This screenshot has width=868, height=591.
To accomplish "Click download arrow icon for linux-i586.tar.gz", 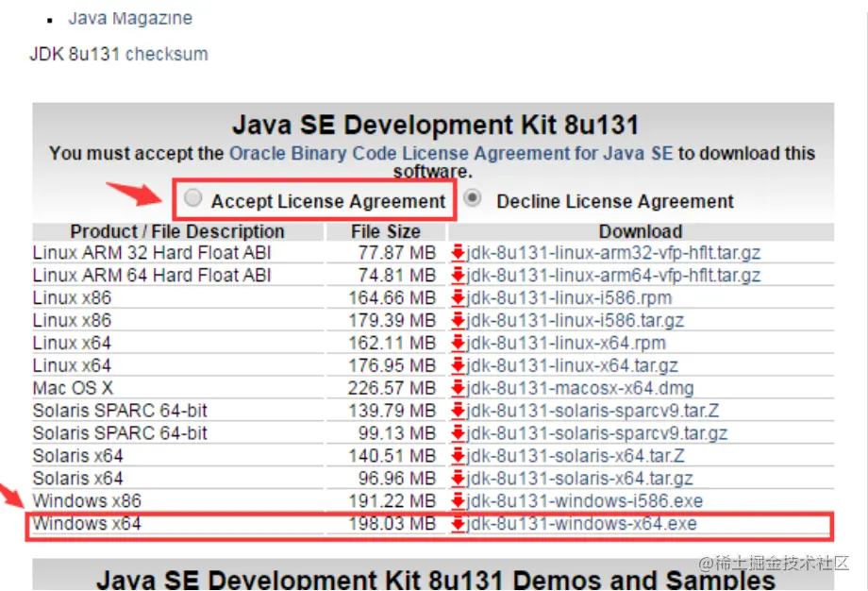I will [x=458, y=321].
